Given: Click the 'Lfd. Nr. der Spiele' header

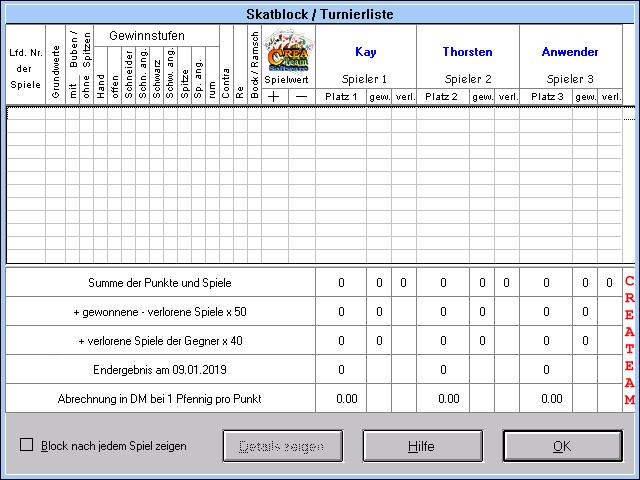Looking at the screenshot, I should coord(25,69).
